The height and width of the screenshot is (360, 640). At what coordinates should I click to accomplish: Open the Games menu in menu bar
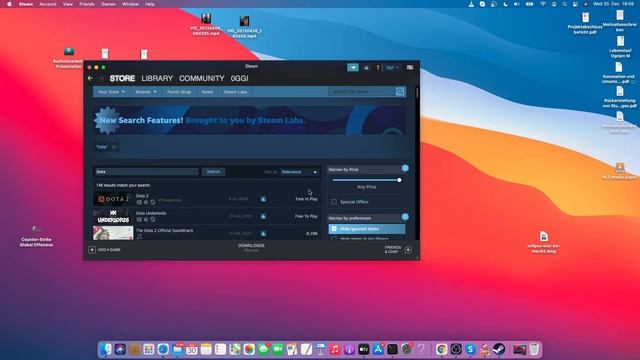coord(108,4)
